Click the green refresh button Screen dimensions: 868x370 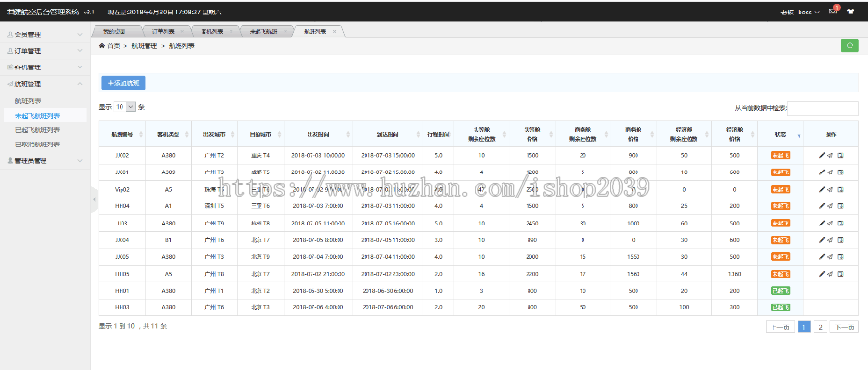coord(850,45)
